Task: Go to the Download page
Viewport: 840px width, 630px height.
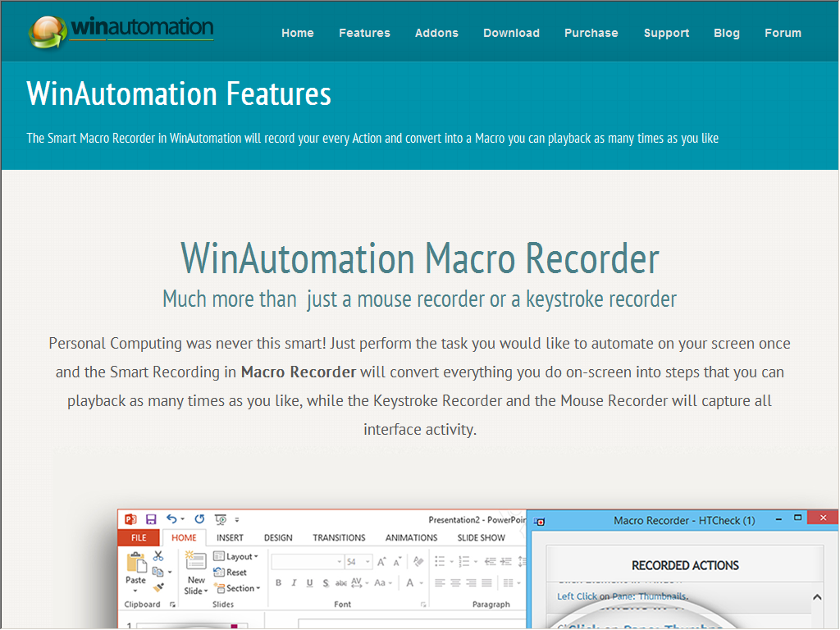Action: pos(511,33)
